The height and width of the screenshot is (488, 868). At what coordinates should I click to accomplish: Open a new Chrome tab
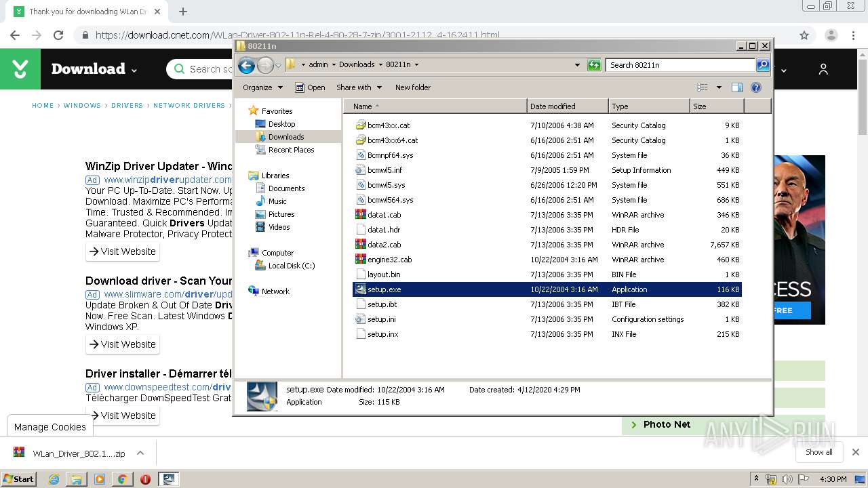tap(183, 12)
